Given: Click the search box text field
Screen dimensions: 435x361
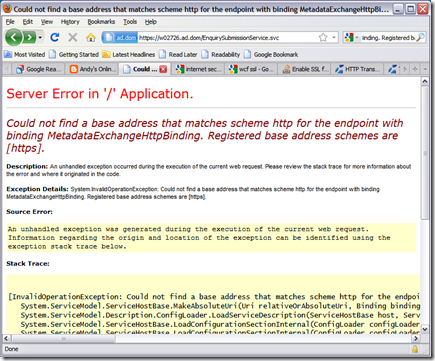Looking at the screenshot, I should click(388, 38).
